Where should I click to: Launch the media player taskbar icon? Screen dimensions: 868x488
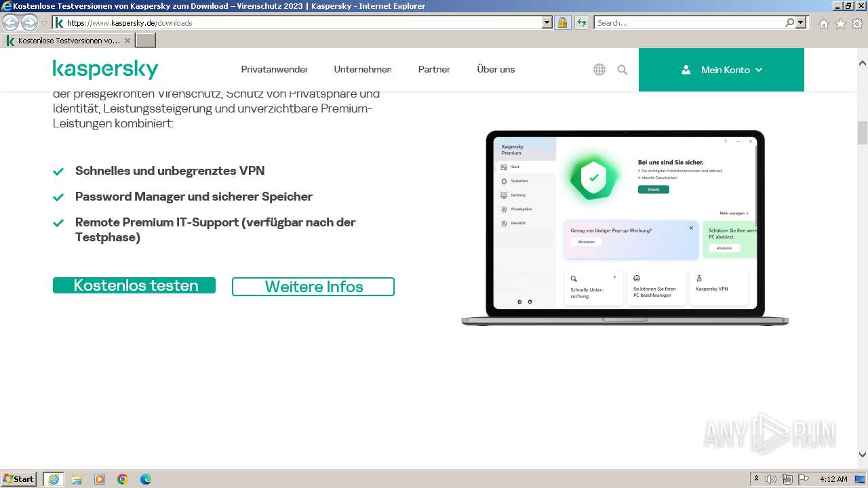point(100,479)
